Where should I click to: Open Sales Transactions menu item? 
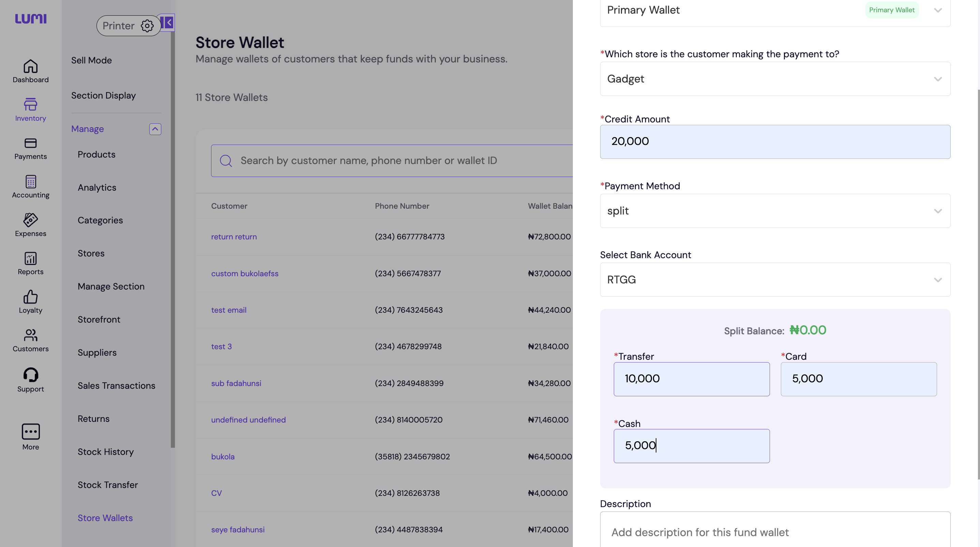(116, 386)
